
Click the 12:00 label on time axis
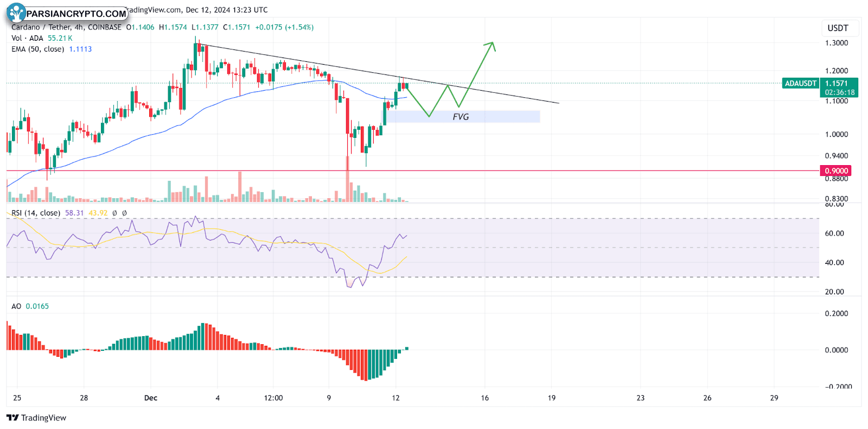[x=273, y=398]
